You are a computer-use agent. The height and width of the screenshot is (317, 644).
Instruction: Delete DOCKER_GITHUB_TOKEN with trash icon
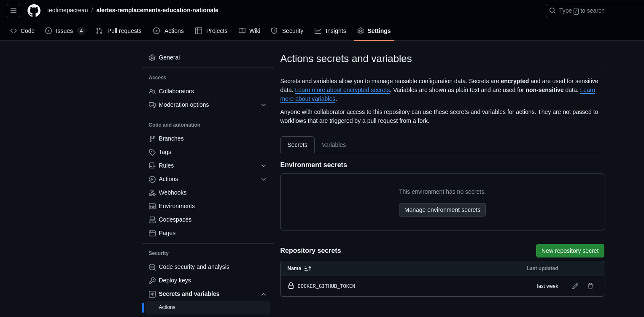(x=590, y=286)
